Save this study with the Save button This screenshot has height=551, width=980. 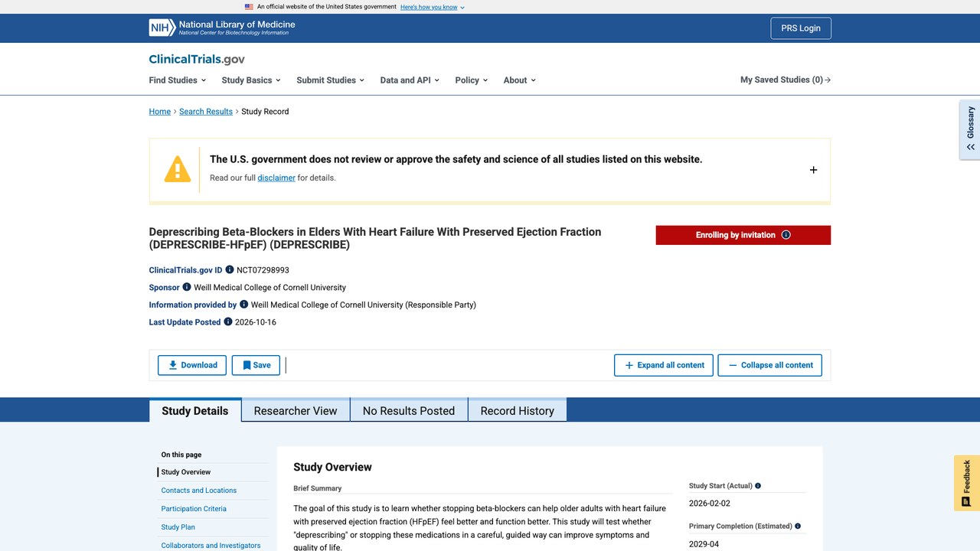(x=256, y=365)
